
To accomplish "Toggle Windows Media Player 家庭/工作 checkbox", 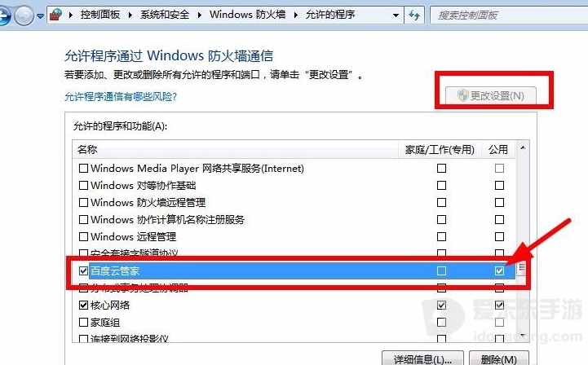I will tap(442, 169).
